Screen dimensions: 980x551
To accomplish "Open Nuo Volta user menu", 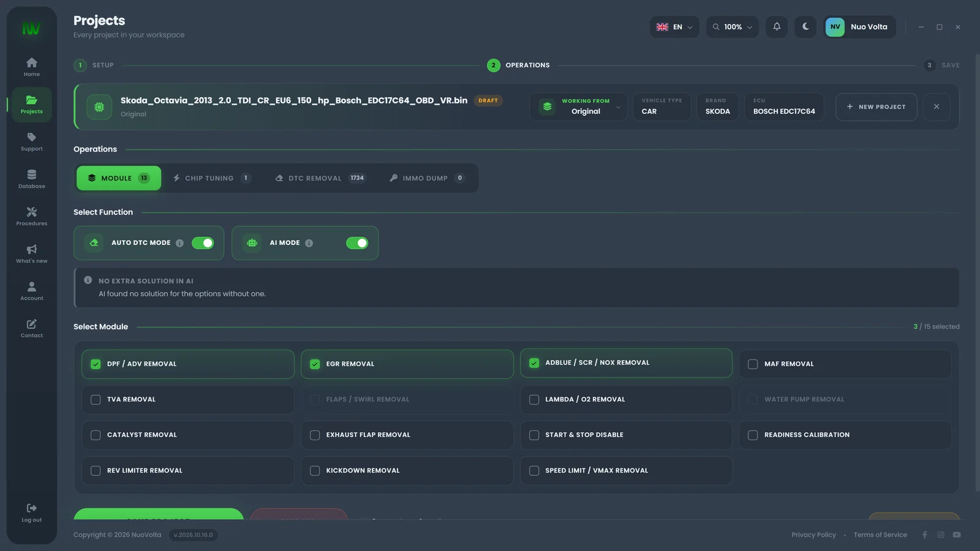I will click(859, 27).
